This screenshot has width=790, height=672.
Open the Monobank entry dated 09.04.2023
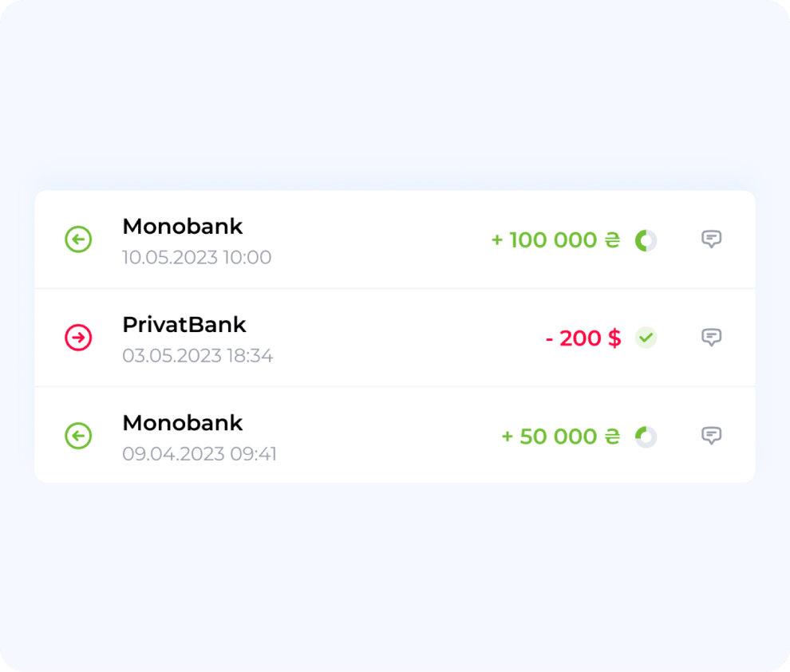pyautogui.click(x=182, y=423)
